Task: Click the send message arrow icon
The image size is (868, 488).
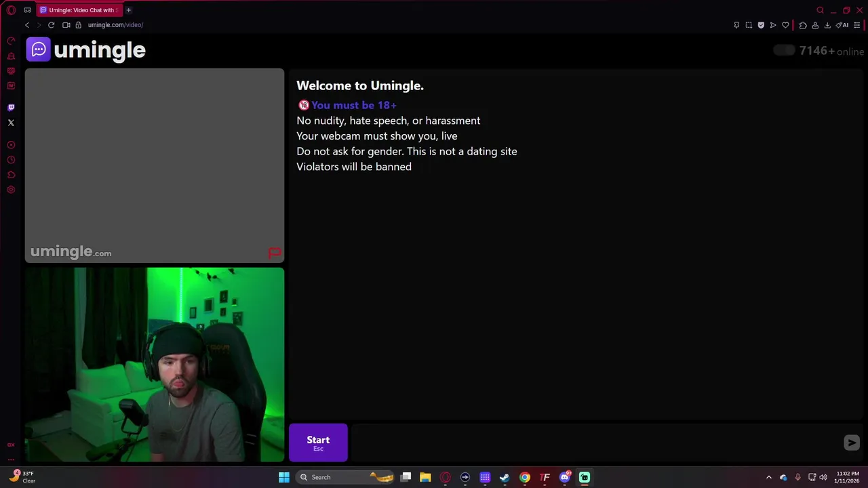Action: pyautogui.click(x=852, y=443)
